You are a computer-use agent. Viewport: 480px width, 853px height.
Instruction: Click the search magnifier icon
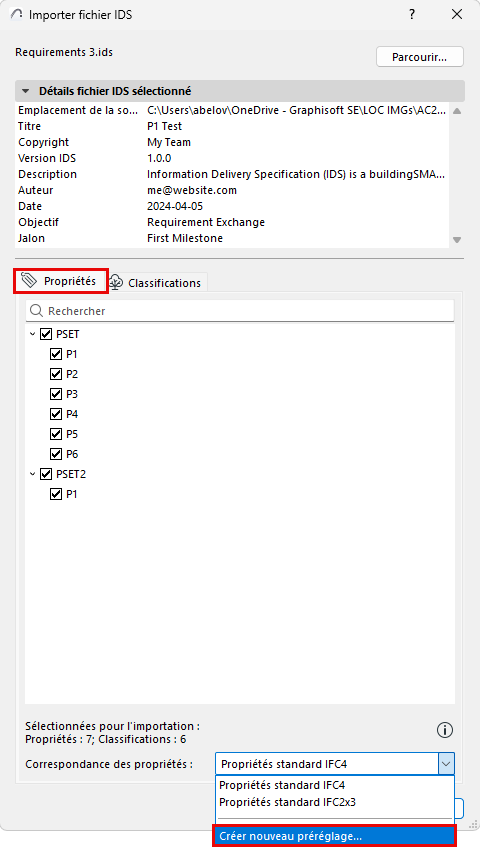(x=36, y=311)
